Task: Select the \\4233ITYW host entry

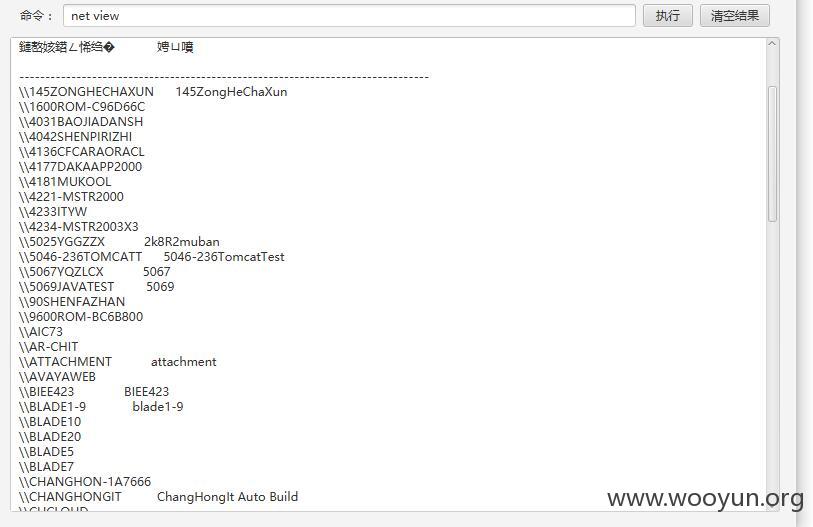Action: tap(53, 212)
